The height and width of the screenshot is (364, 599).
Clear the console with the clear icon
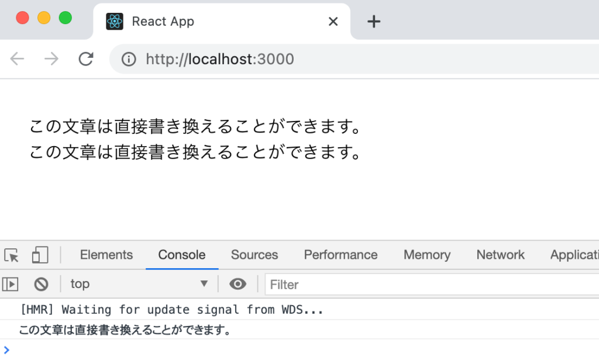[40, 284]
